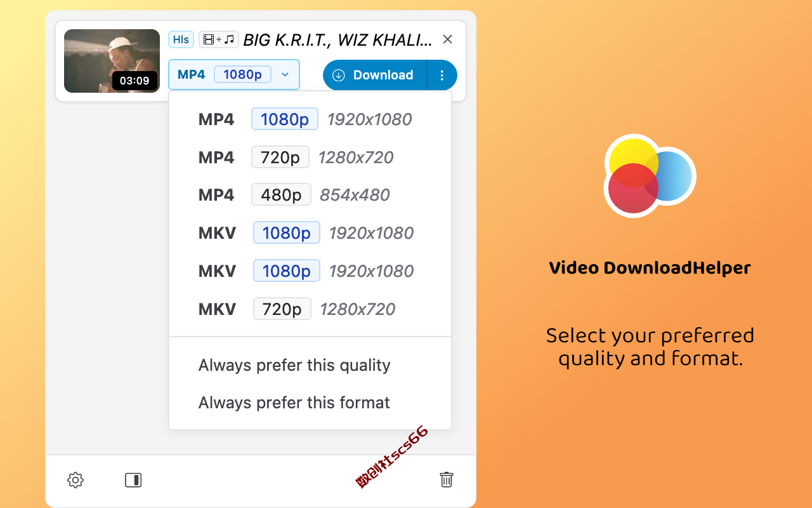Select MP4 480p 854x480 option
The height and width of the screenshot is (508, 812).
click(x=310, y=195)
